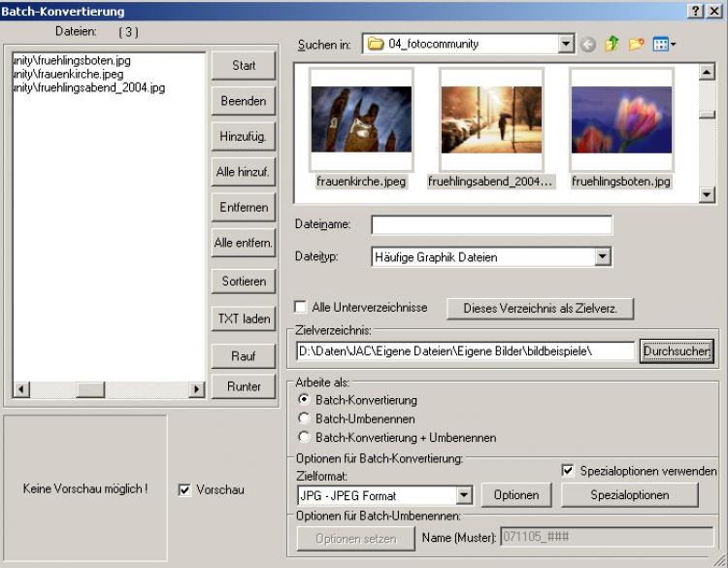Open the Dateityp dropdown list
728x568 pixels.
click(x=602, y=257)
